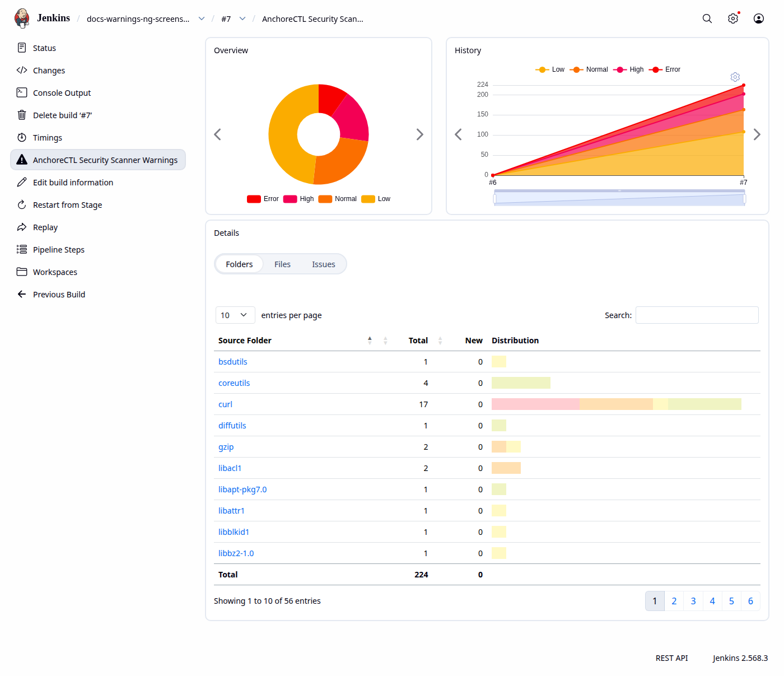
Task: Open the REST API link
Action: (x=671, y=658)
